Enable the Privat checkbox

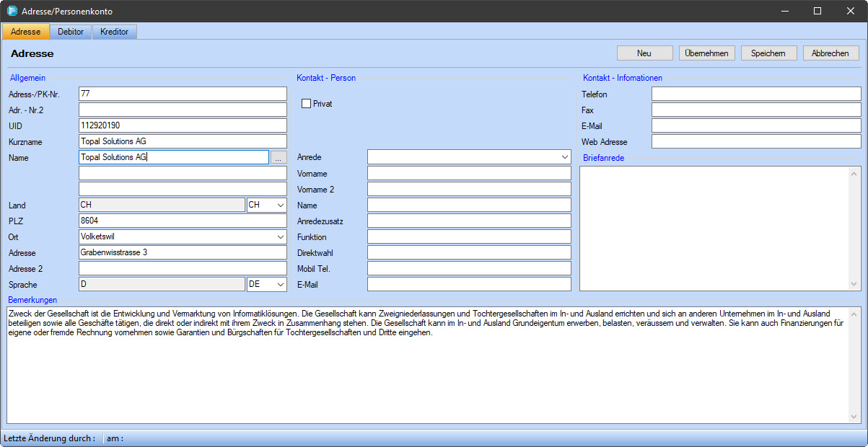306,104
